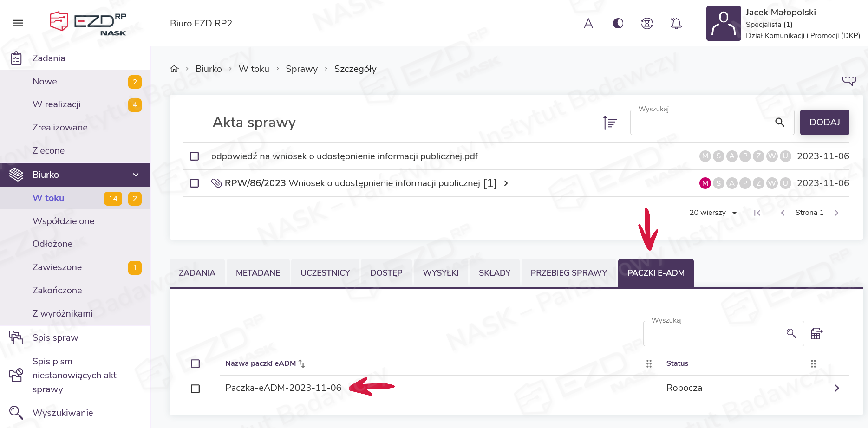
Task: Expand the RPW/86/2023 attachment chevron
Action: pos(506,183)
